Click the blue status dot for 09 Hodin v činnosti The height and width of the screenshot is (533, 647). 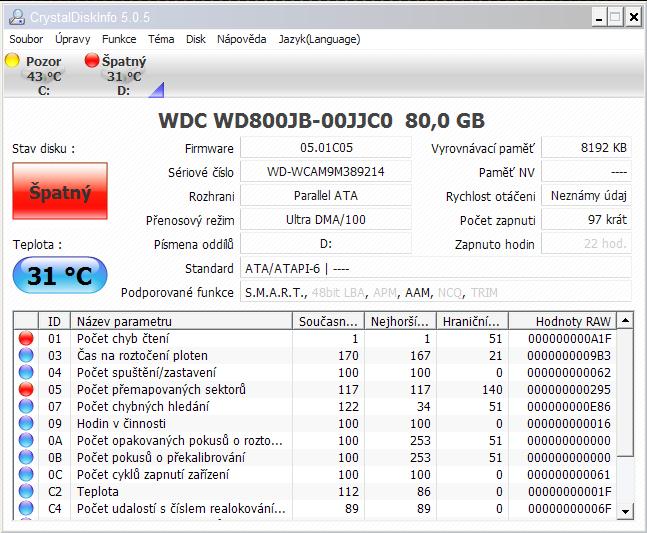[x=26, y=423]
